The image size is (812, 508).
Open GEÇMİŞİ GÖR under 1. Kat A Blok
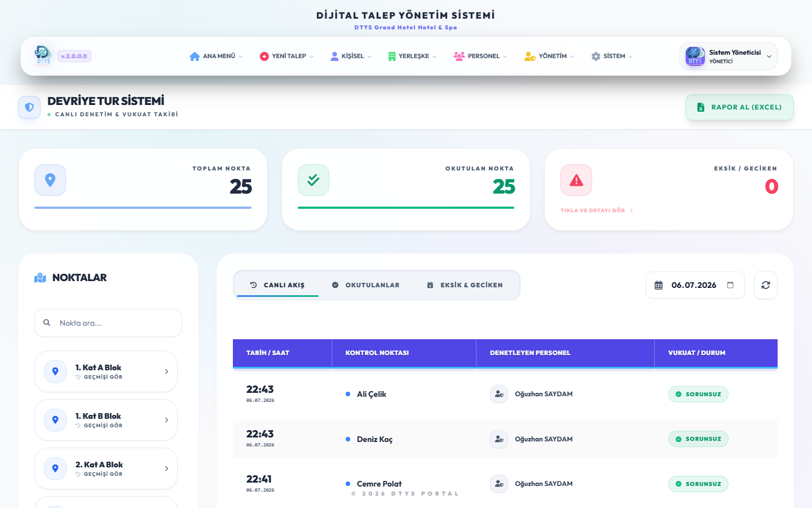point(99,377)
